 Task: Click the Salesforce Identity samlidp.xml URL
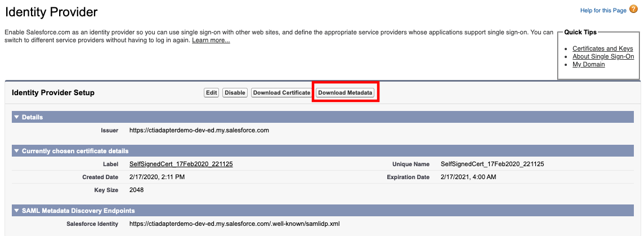coord(235,224)
